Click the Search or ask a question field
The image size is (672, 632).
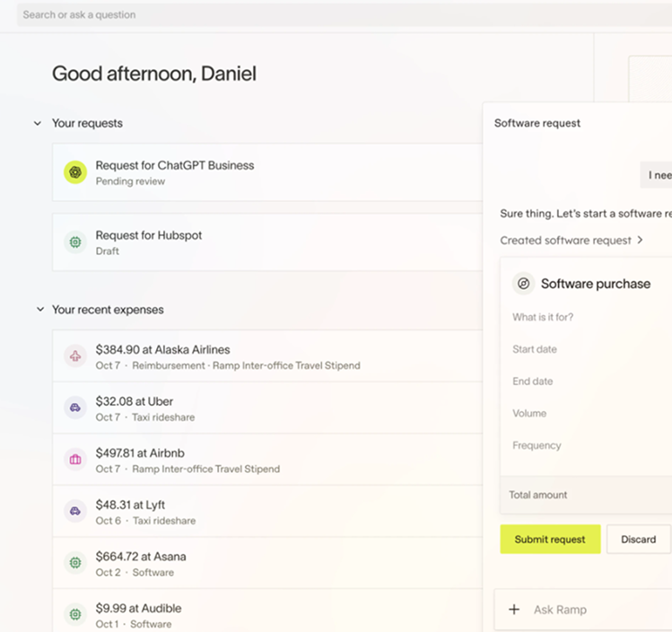pyautogui.click(x=269, y=14)
